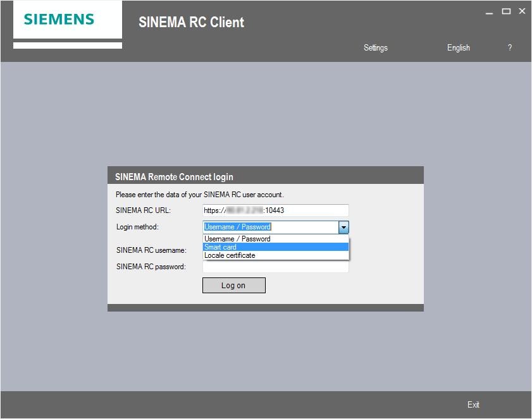Choose Username / Password list option
This screenshot has height=419, width=532.
coord(276,239)
